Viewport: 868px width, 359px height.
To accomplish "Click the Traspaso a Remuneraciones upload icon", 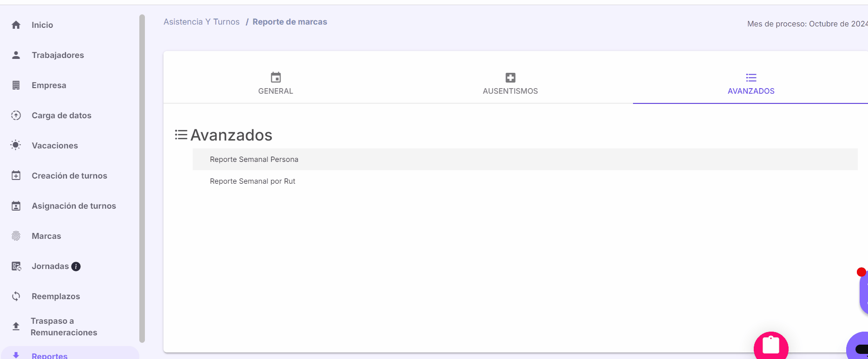I will click(x=16, y=327).
